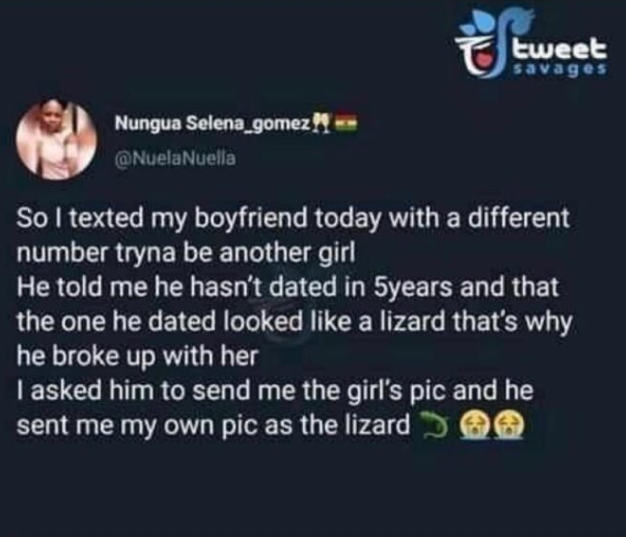The height and width of the screenshot is (537, 626).
Task: Click the line mentioning '5years'
Action: click(x=287, y=287)
